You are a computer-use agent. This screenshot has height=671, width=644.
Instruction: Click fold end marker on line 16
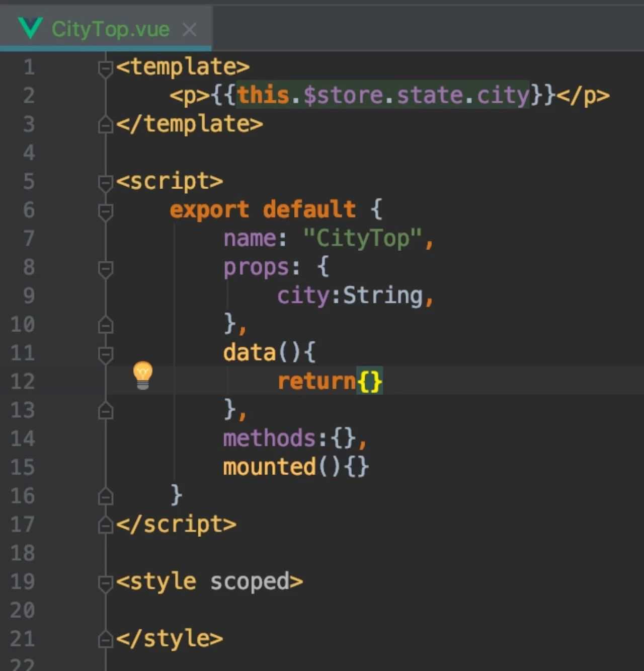click(105, 496)
